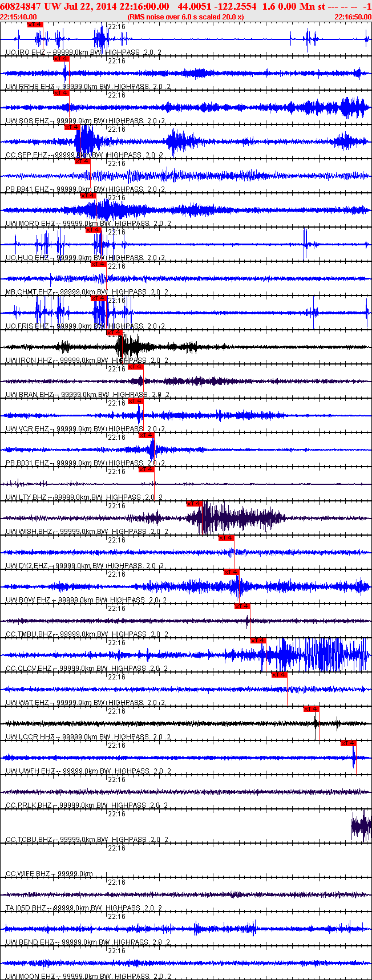The width and height of the screenshot is (372, 980).
Task: Select the pick marker on CC TMBU trace
Action: (x=242, y=606)
